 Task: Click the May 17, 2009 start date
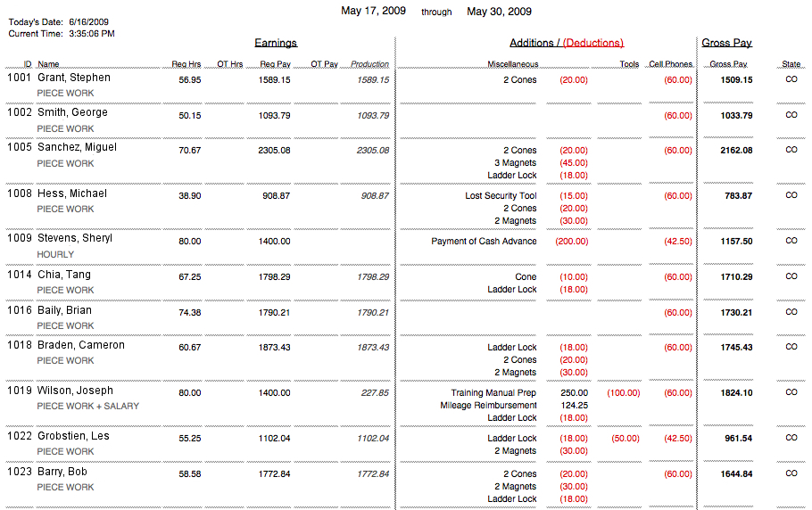[x=373, y=12]
